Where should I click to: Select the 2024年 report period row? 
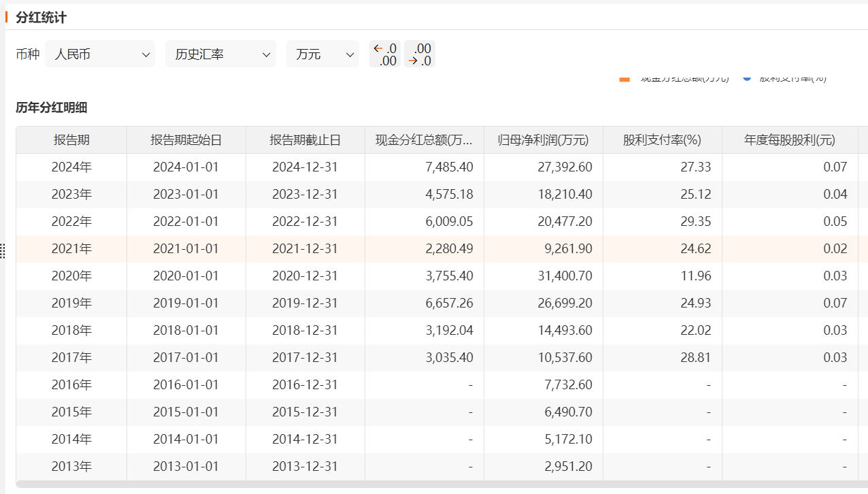click(x=71, y=167)
